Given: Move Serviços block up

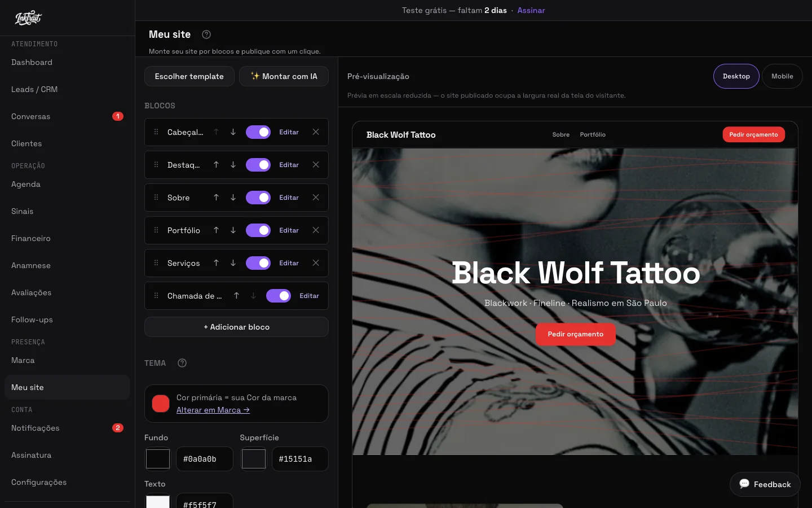Looking at the screenshot, I should click(216, 263).
